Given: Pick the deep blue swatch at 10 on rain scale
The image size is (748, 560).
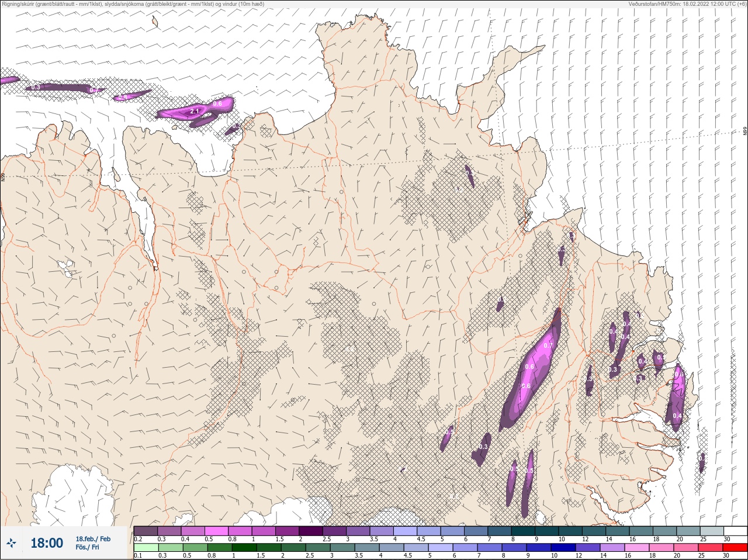Looking at the screenshot, I should (x=563, y=548).
